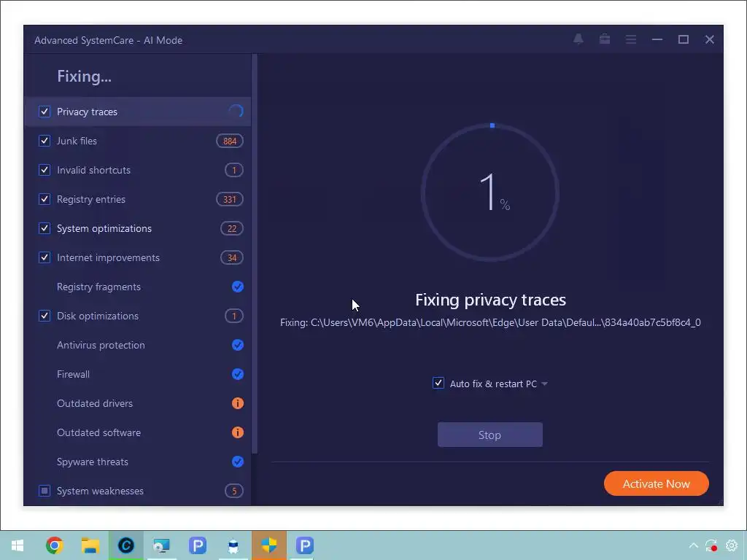The height and width of the screenshot is (560, 747).
Task: Click the Privacy traces loading spinner
Action: click(236, 112)
